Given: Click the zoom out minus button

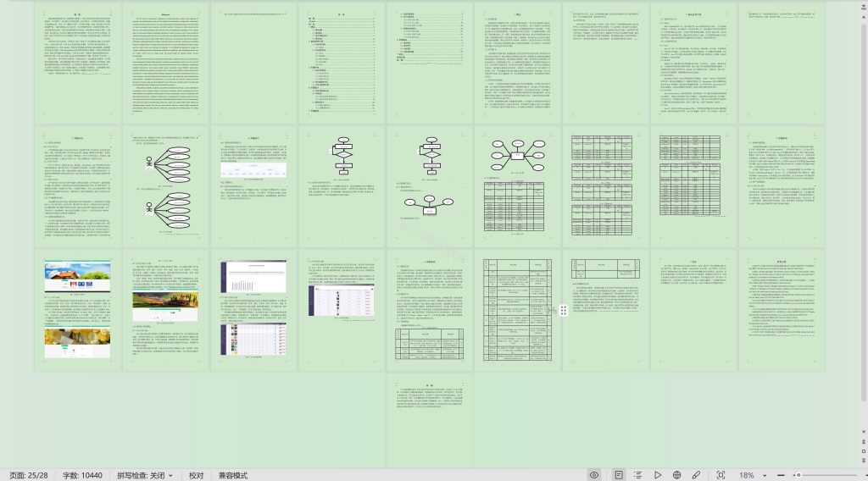Looking at the screenshot, I should 781,475.
